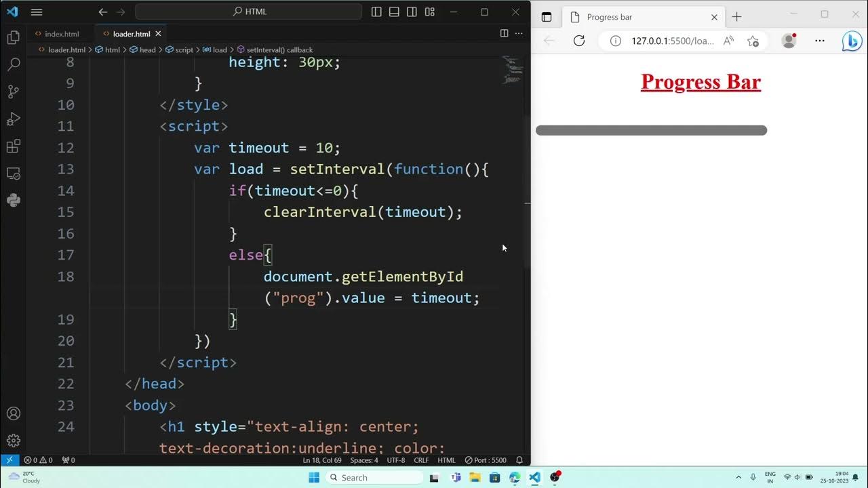Click the 127.0.0.1:5500 address bar
868x488 pixels.
(672, 41)
